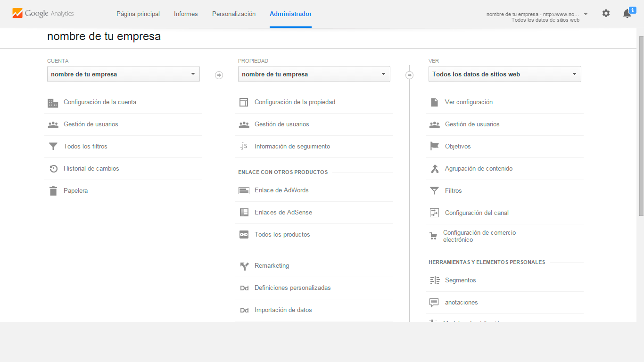Viewport: 644px width, 362px height.
Task: Click the Papelera trash can icon
Action: tap(53, 191)
